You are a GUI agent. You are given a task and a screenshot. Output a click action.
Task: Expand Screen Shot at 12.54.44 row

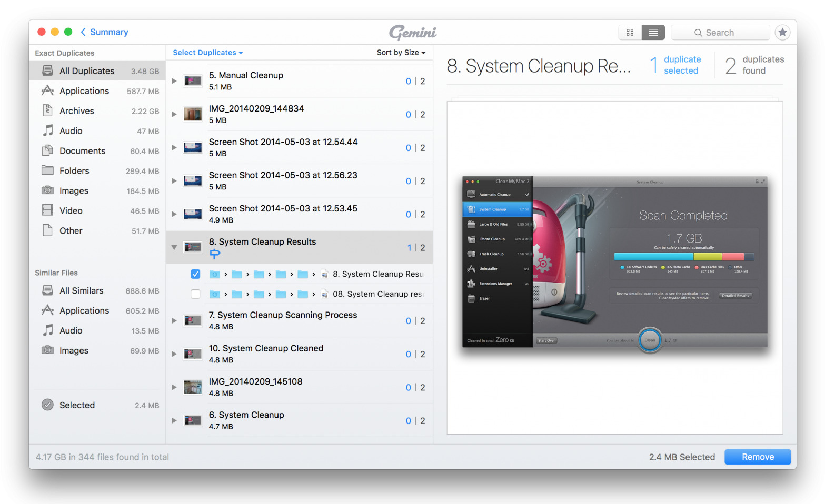pyautogui.click(x=174, y=148)
